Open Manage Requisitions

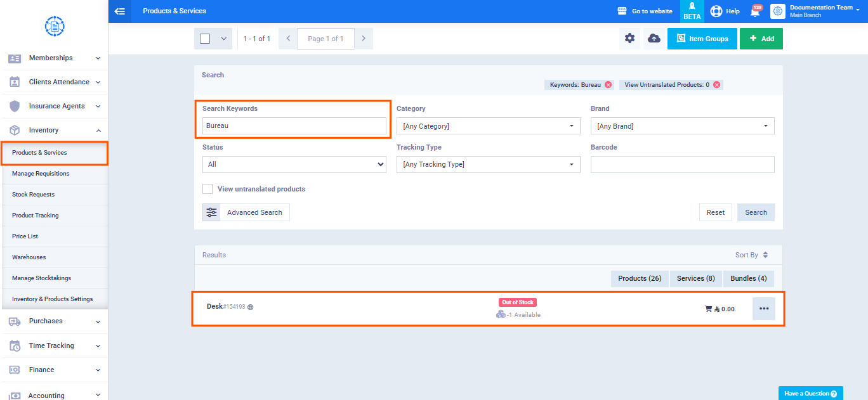coord(55,174)
